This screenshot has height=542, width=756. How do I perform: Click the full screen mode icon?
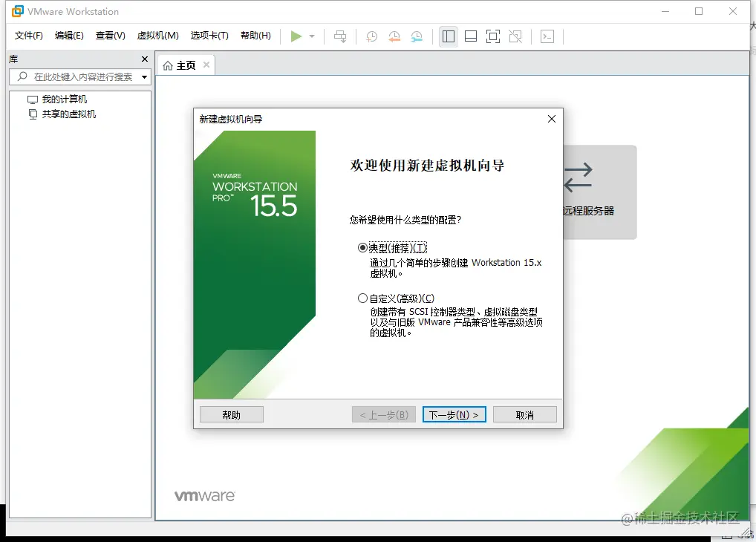pos(493,36)
